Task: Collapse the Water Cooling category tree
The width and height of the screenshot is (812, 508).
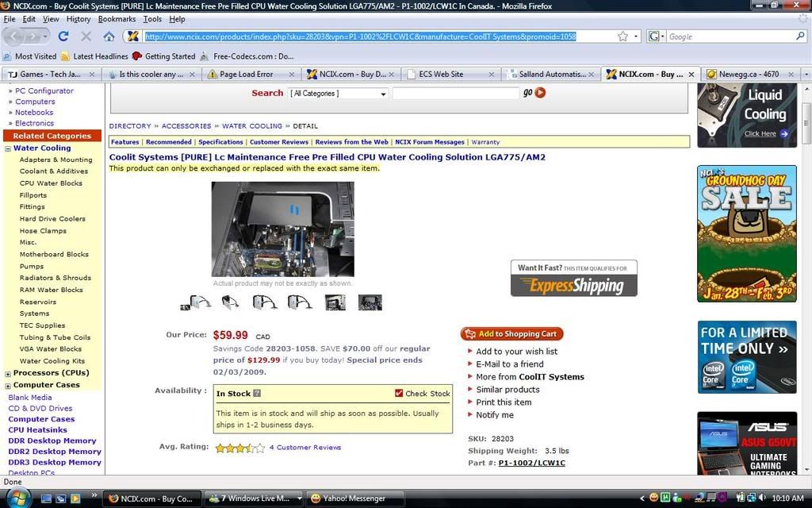Action: point(8,148)
